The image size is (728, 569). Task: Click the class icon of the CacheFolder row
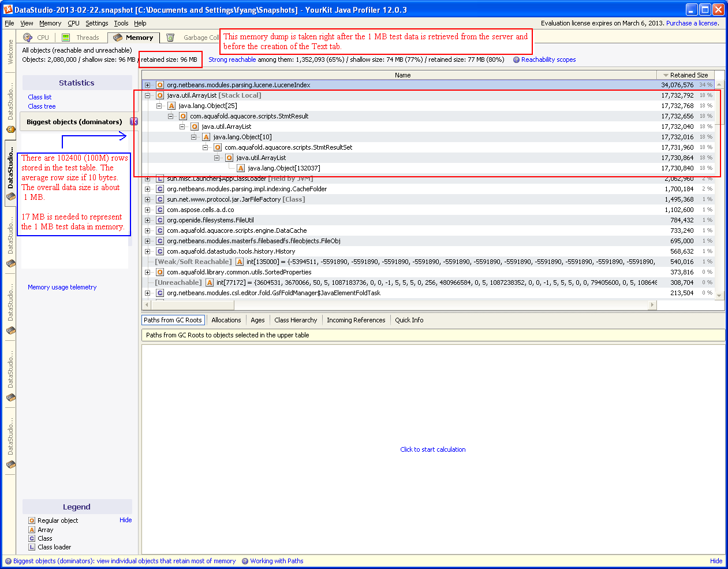pos(160,189)
